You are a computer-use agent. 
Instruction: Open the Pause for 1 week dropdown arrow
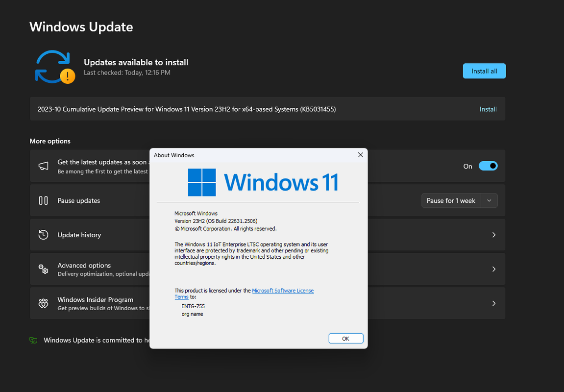tap(489, 200)
